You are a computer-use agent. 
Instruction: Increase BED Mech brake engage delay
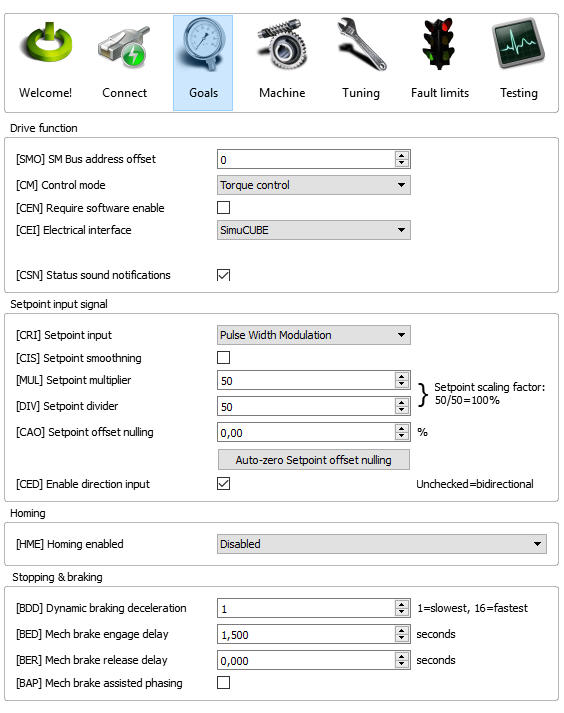pos(401,630)
